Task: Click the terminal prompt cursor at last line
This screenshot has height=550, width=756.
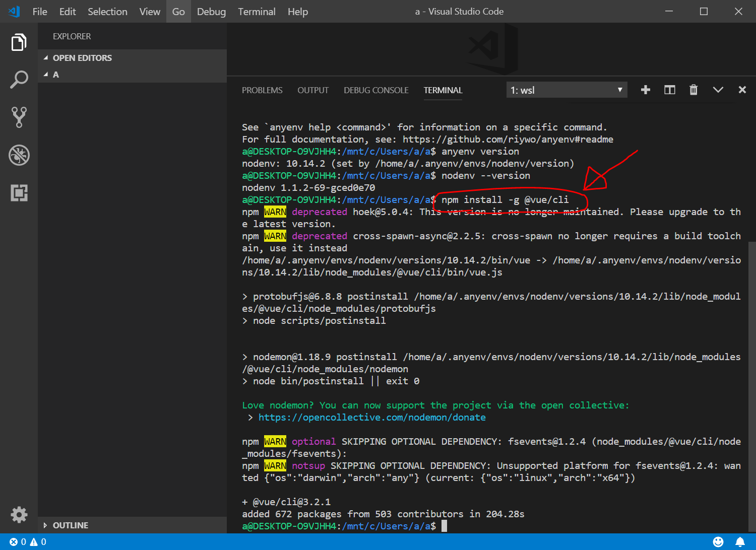Action: point(444,526)
